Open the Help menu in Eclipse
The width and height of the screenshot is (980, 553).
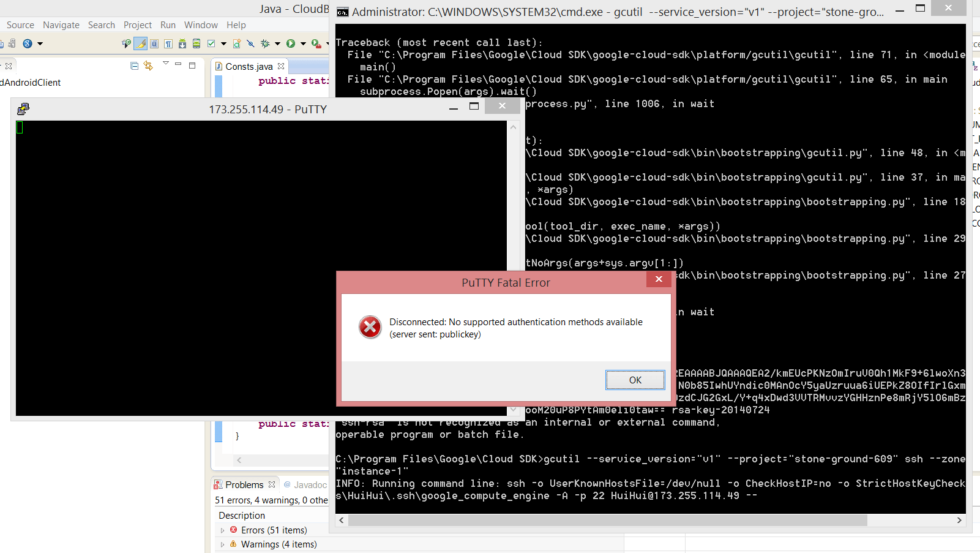tap(236, 25)
